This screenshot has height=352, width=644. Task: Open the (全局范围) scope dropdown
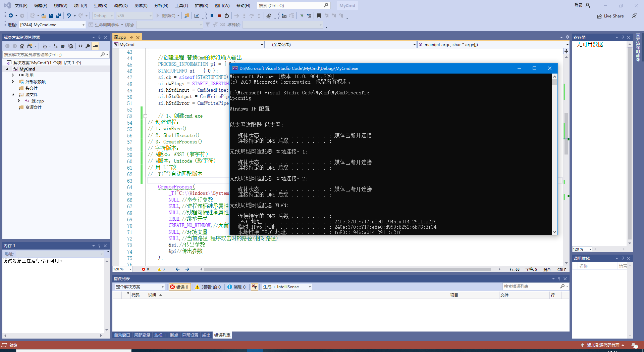(x=414, y=45)
